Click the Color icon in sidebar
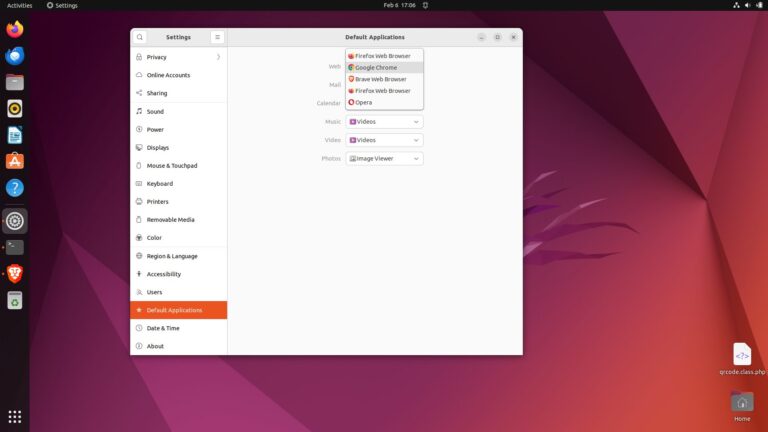Viewport: 768px width, 432px height. (139, 238)
